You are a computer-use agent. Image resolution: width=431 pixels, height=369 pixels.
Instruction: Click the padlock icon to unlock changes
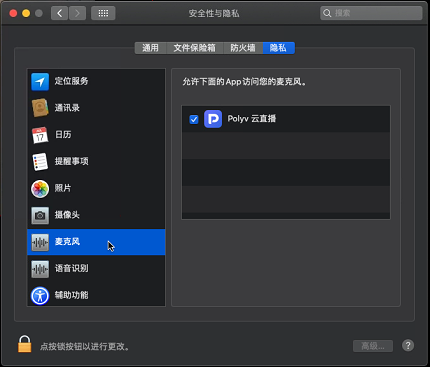(25, 344)
